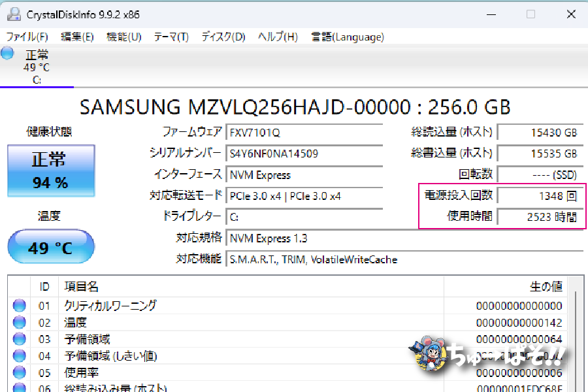Click the CrystalDiskInfo app icon in title bar

14,14
